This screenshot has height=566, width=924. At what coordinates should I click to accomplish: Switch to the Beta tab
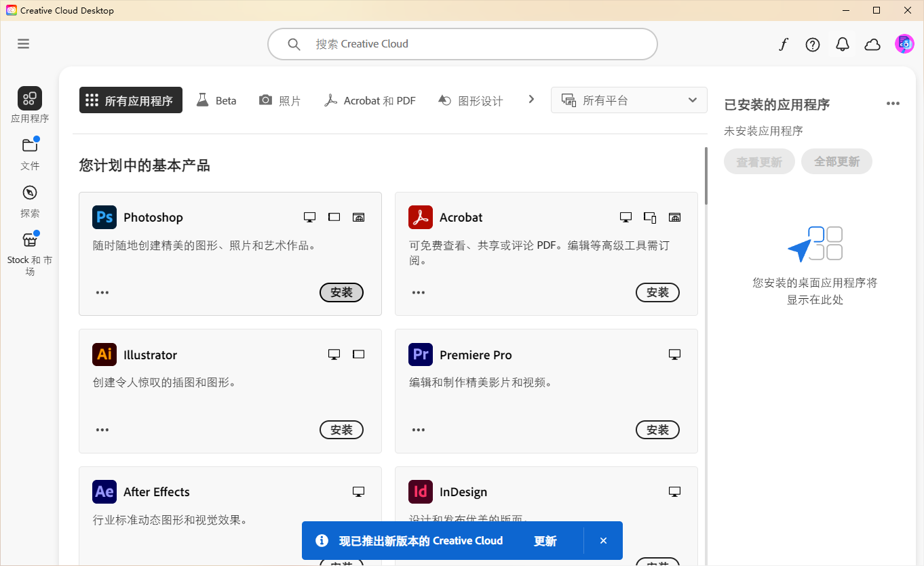216,100
